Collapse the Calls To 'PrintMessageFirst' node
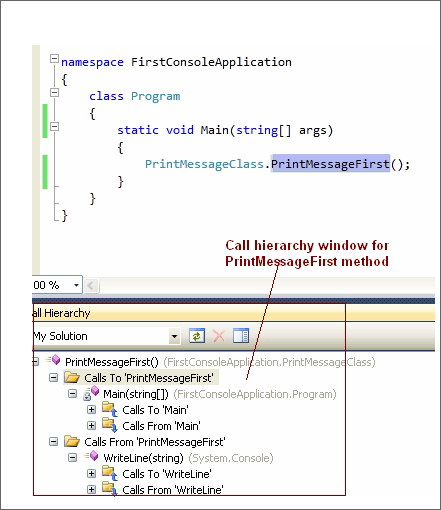 point(53,378)
